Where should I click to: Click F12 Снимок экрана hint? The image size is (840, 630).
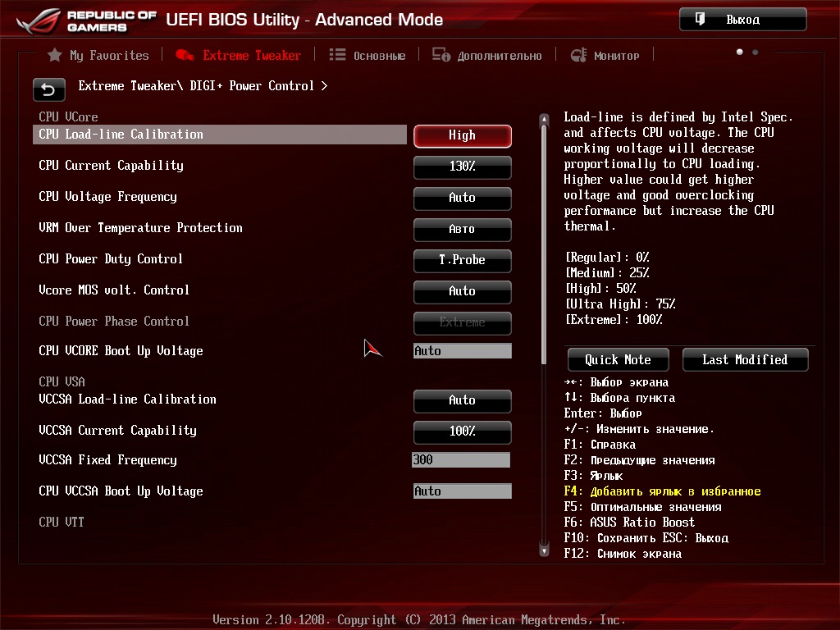pyautogui.click(x=623, y=554)
